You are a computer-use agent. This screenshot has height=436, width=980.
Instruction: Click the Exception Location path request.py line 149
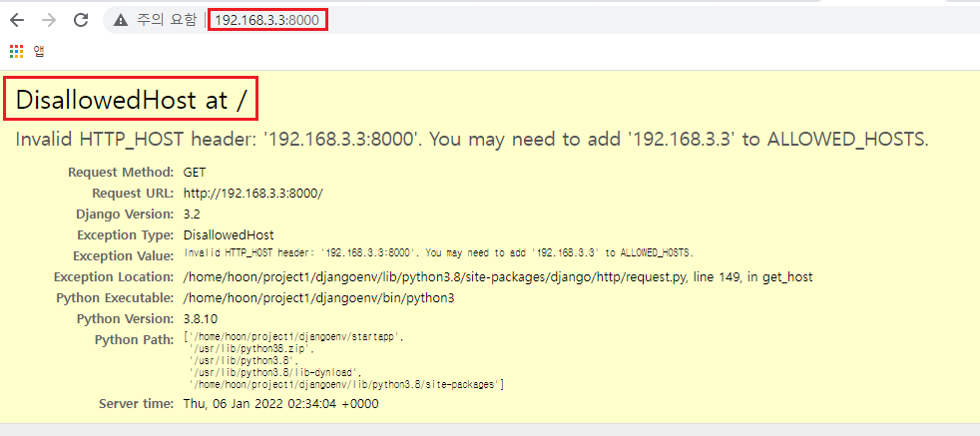pyautogui.click(x=498, y=277)
